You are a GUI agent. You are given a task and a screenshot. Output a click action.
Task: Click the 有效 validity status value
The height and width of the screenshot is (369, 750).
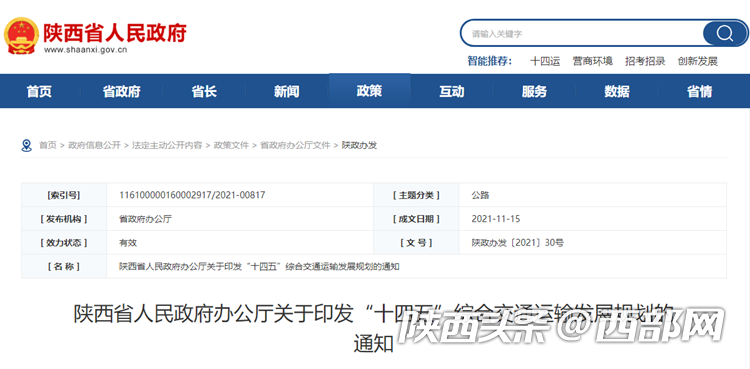point(128,243)
